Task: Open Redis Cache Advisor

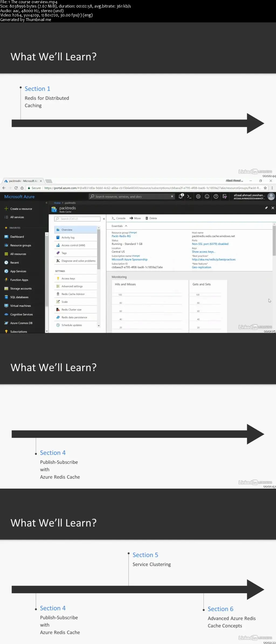Action: [75, 294]
